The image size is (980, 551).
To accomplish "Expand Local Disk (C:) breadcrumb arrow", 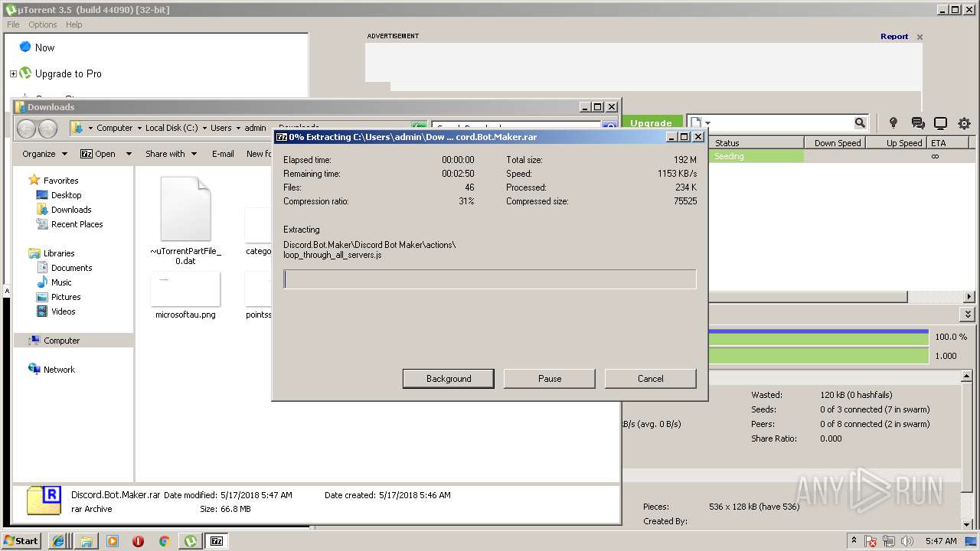I will click(204, 128).
